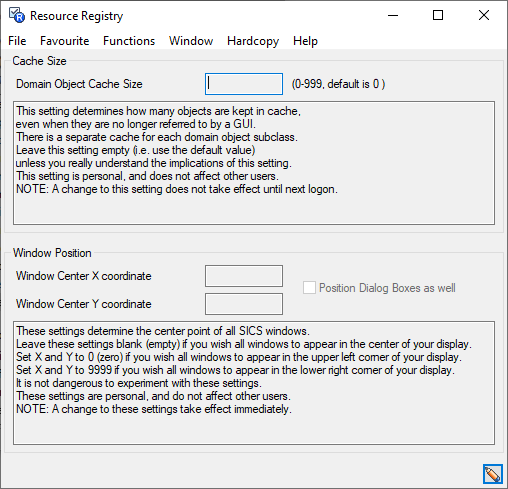Click the 'Window Center X coordinate' label
This screenshot has width=508, height=489.
point(84,276)
